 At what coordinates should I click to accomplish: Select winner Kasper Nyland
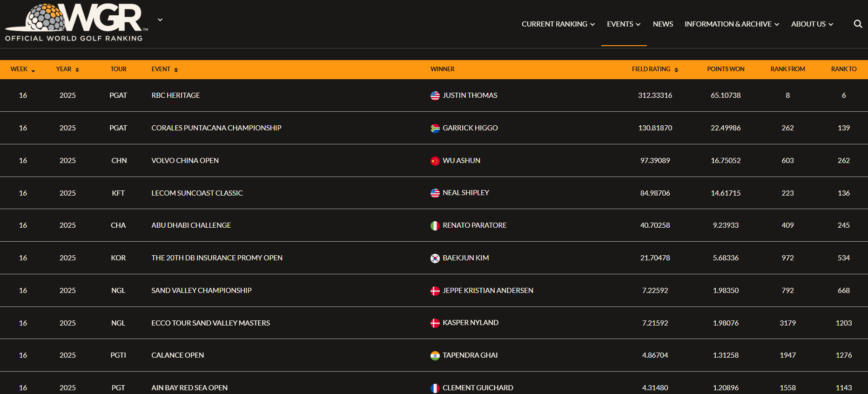click(x=471, y=322)
